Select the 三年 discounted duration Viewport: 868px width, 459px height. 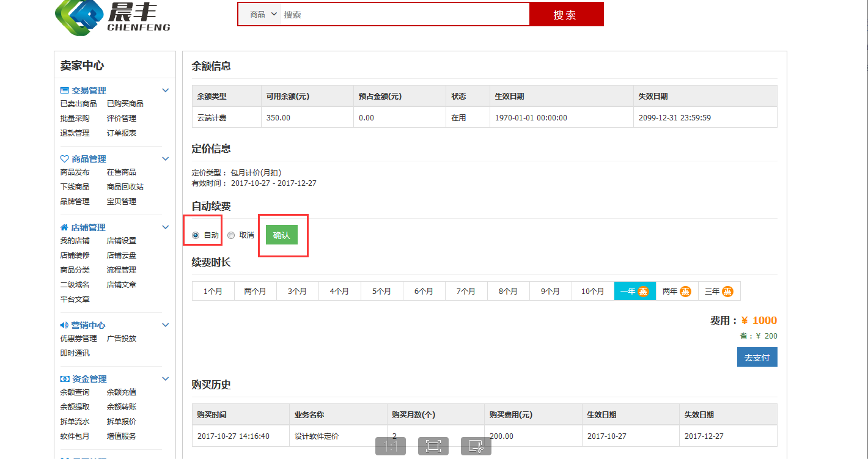[x=719, y=291]
